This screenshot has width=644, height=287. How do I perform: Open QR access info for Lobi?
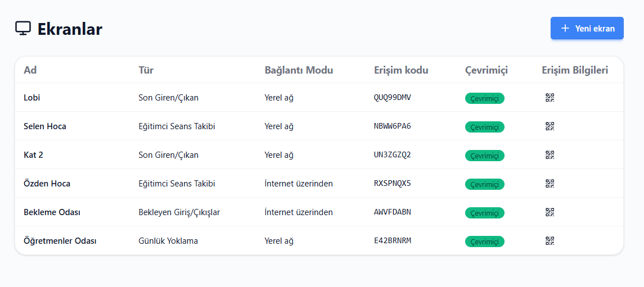click(550, 98)
